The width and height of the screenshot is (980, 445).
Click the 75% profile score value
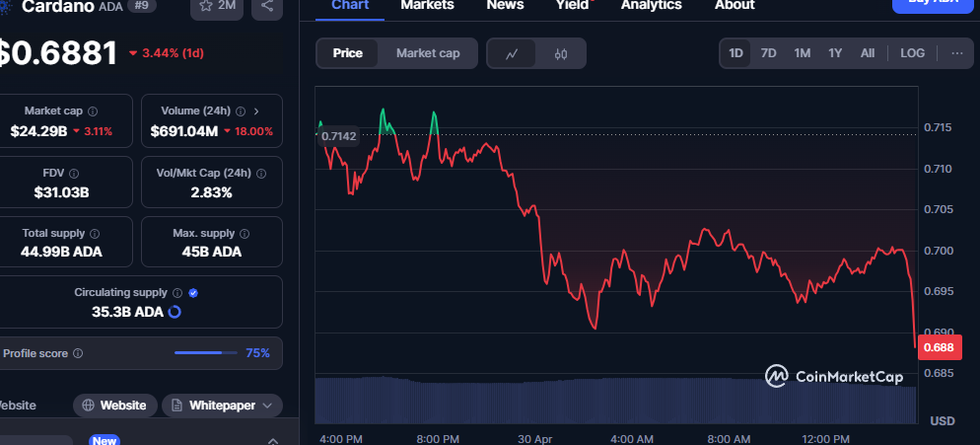pyautogui.click(x=257, y=353)
